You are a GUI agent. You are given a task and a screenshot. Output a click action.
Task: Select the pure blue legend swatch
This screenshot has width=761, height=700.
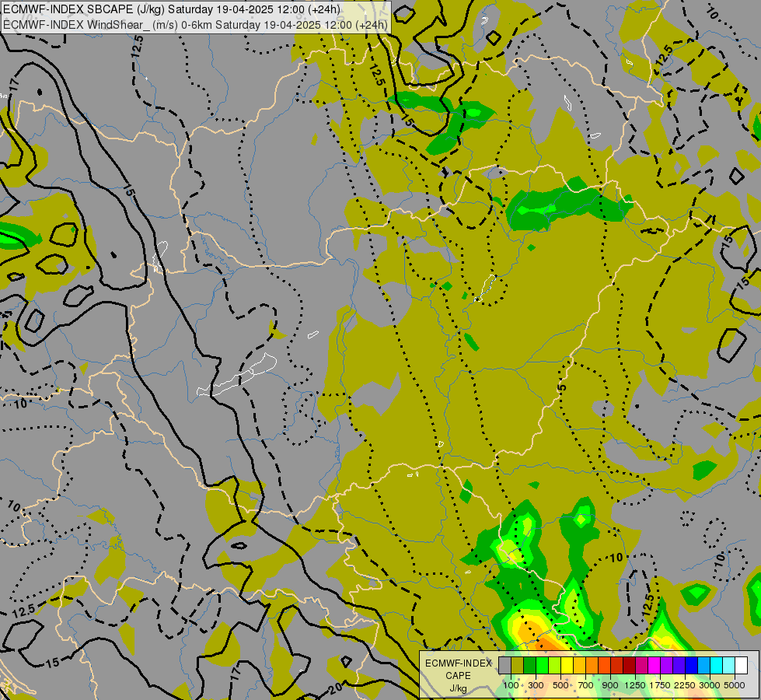pos(692,665)
